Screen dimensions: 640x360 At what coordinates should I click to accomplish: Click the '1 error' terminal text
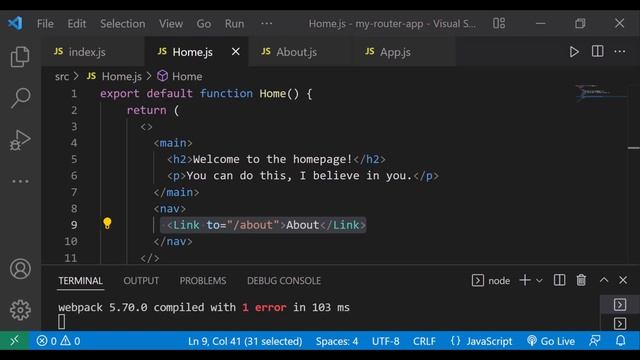tap(264, 307)
